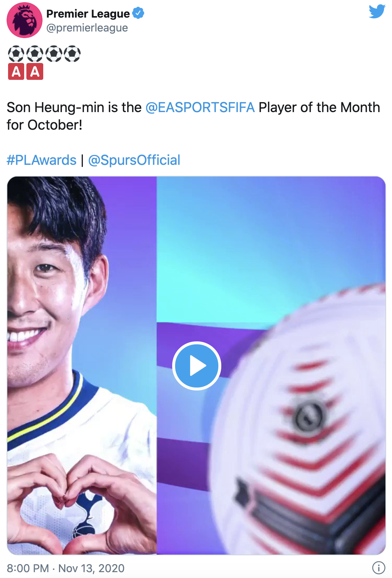Open the tweet info icon

pos(378,567)
